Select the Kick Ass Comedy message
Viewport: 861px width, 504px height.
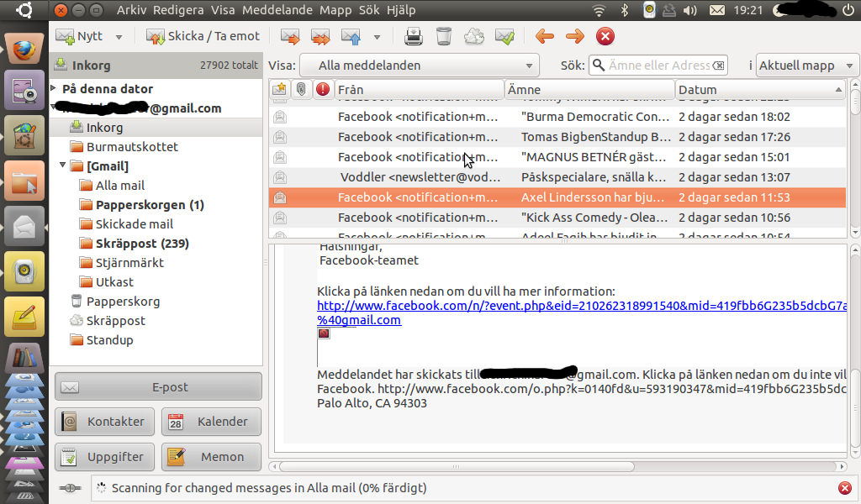point(557,218)
